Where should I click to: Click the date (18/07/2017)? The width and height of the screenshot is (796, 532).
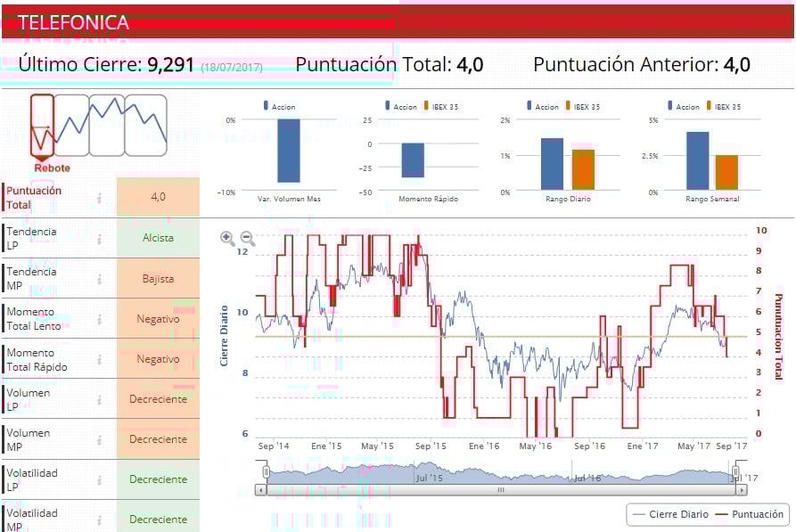point(232,67)
